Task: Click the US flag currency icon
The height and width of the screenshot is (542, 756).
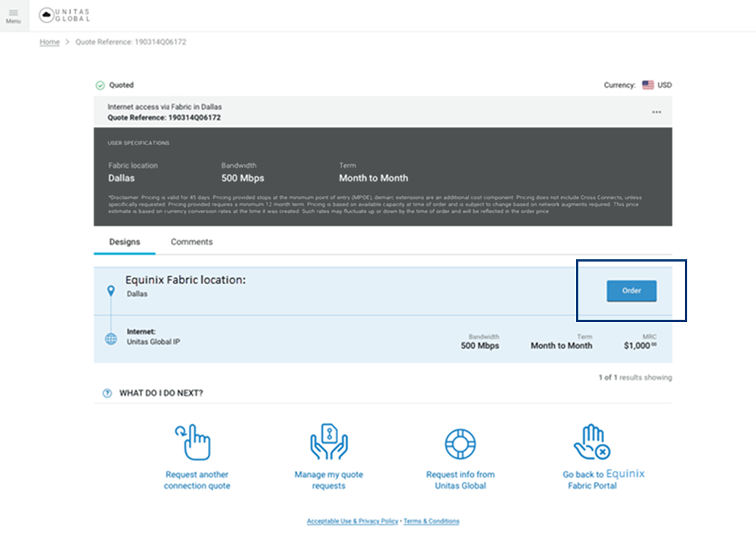Action: (x=648, y=85)
